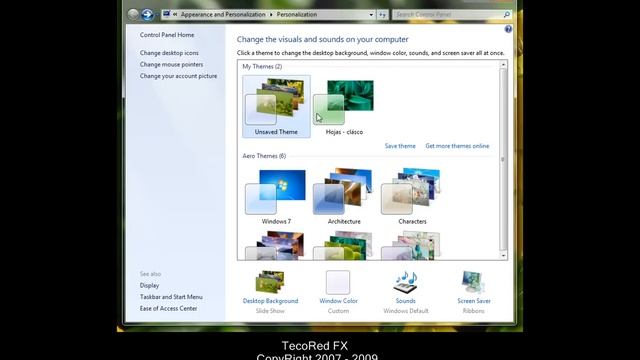Screen dimensions: 640x360
Task: Click the Window Color label link
Action: [338, 301]
